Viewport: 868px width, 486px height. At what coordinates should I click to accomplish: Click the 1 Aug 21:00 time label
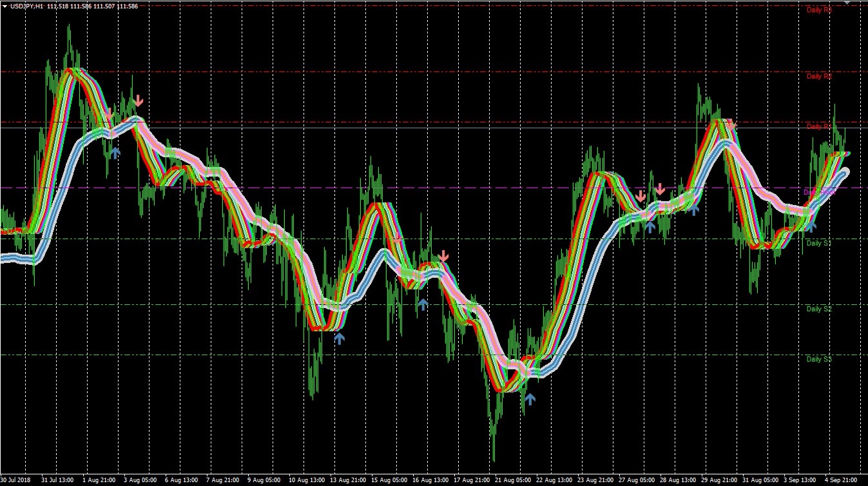[x=99, y=480]
